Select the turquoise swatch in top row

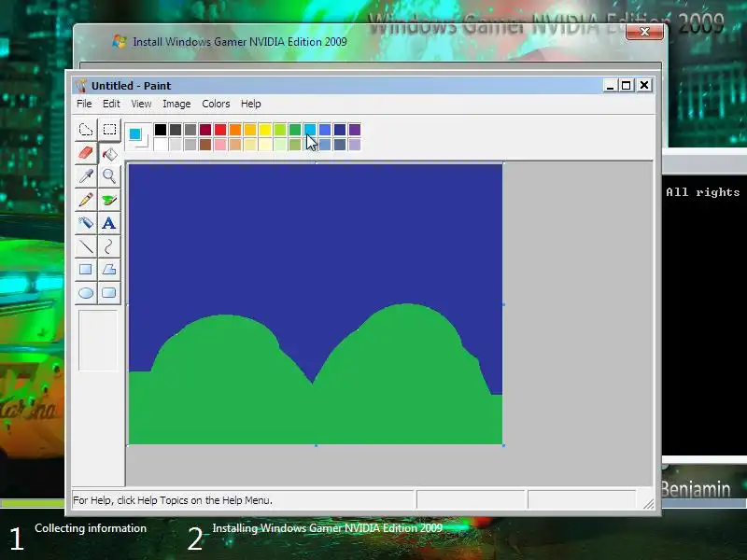(x=310, y=130)
